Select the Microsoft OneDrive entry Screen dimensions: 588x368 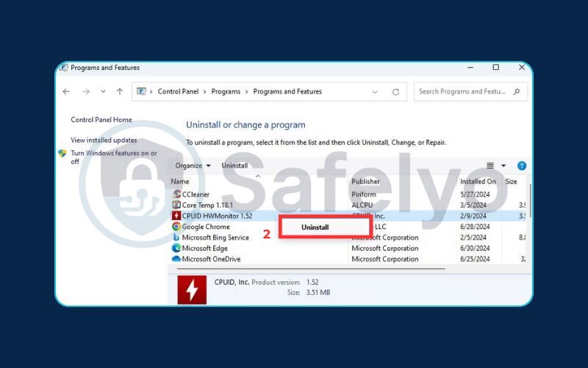point(211,259)
